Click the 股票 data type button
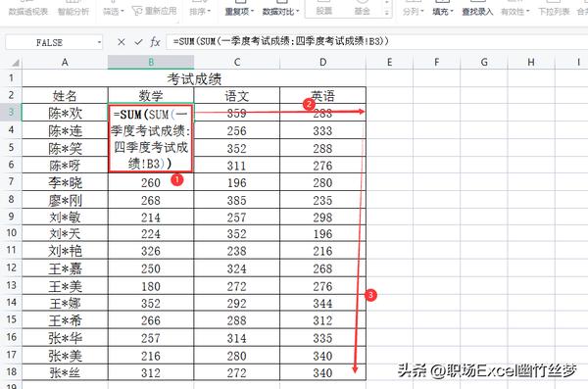The width and height of the screenshot is (588, 389). (324, 11)
